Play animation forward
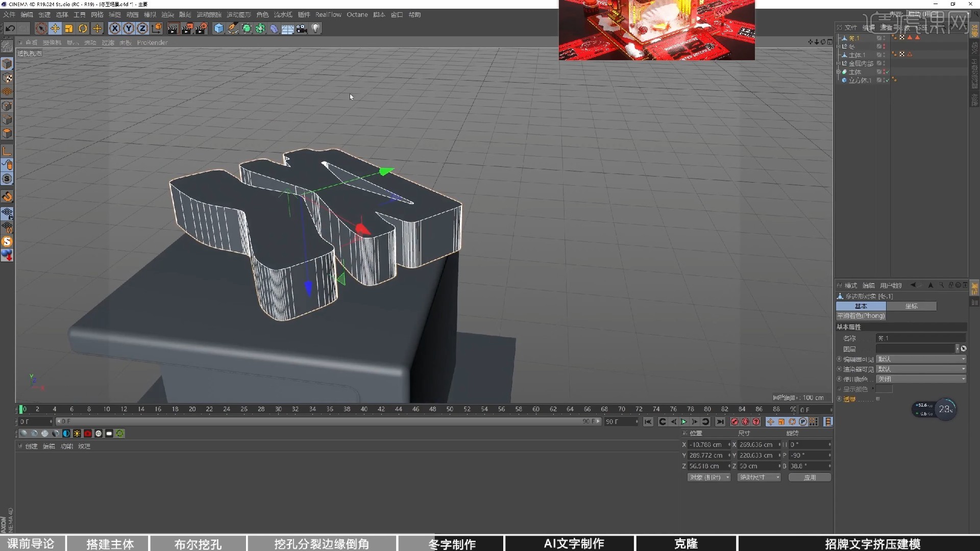Screen dimensions: 980x551 point(684,422)
